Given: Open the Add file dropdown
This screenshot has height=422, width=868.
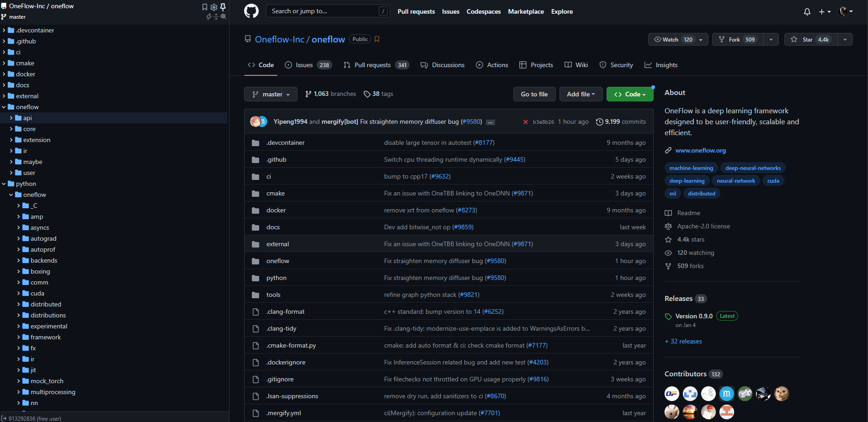Looking at the screenshot, I should (x=581, y=94).
